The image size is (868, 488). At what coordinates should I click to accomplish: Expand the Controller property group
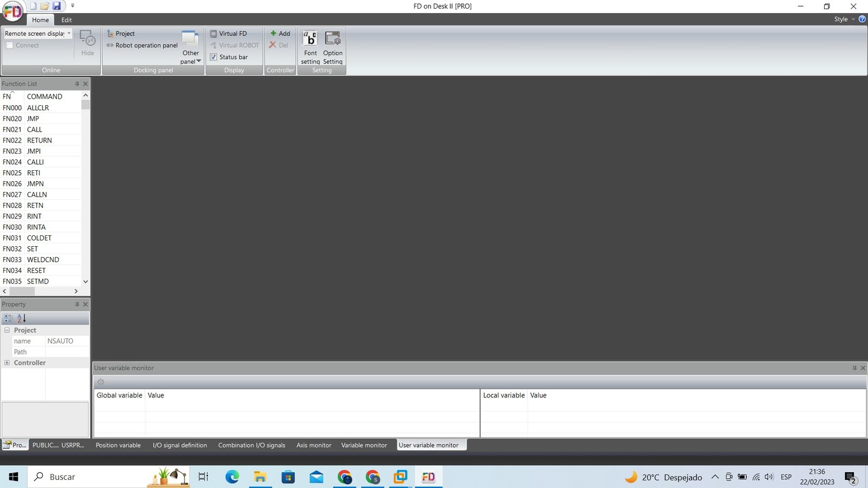7,363
